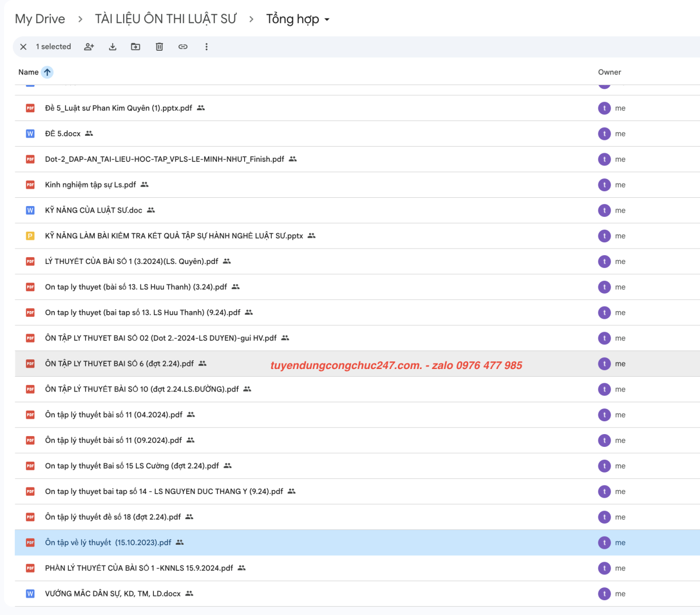Click the Share (add person) icon
700x615 pixels.
89,47
